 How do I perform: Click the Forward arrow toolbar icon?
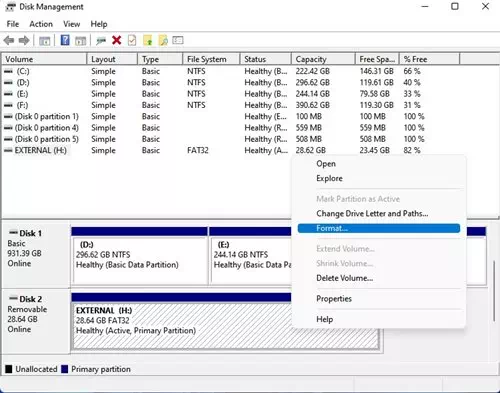click(x=24, y=41)
